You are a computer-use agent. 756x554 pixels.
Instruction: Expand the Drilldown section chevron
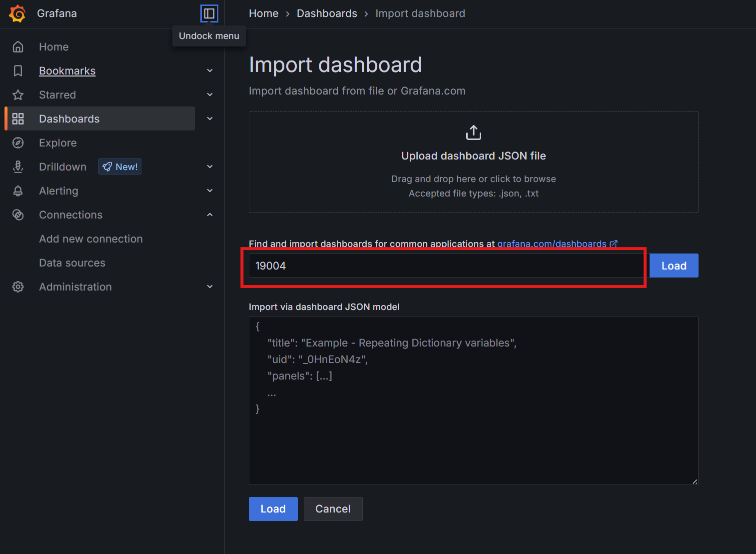[x=210, y=167]
